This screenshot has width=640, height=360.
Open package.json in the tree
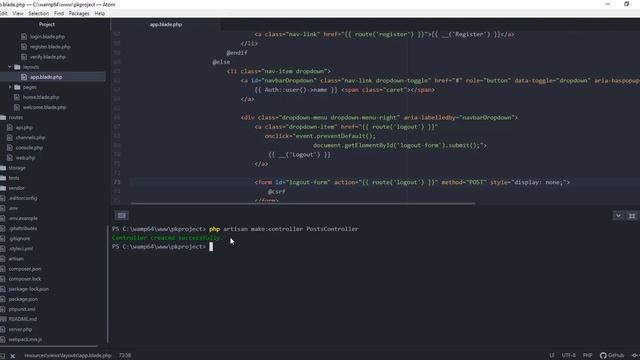pyautogui.click(x=23, y=299)
